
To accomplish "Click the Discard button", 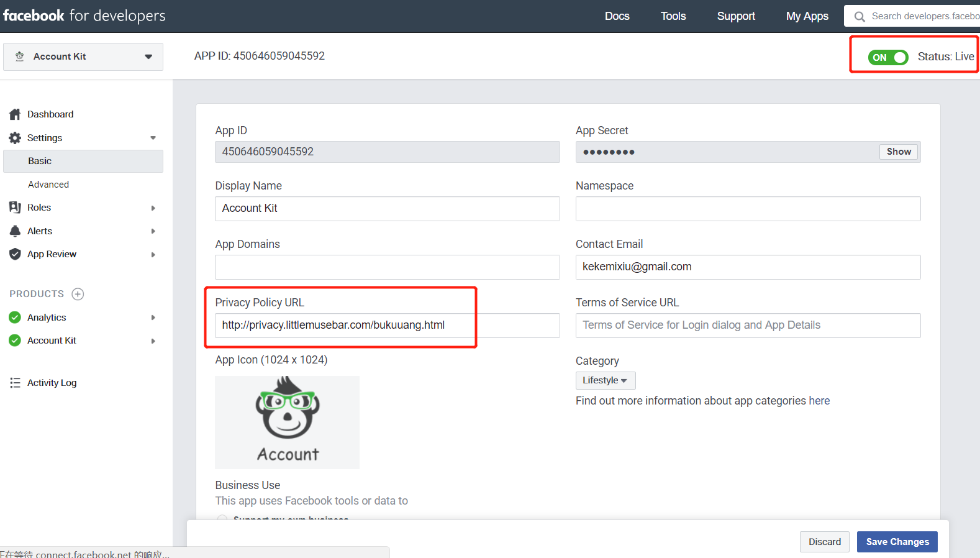I will click(x=825, y=542).
